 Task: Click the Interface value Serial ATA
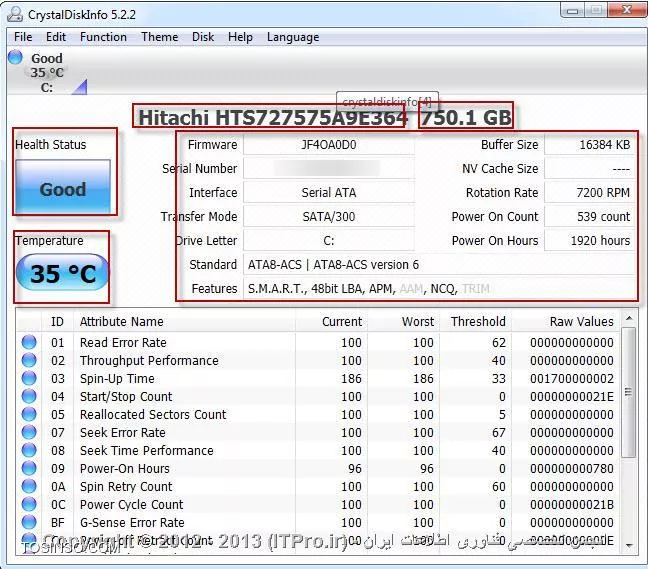coord(329,193)
